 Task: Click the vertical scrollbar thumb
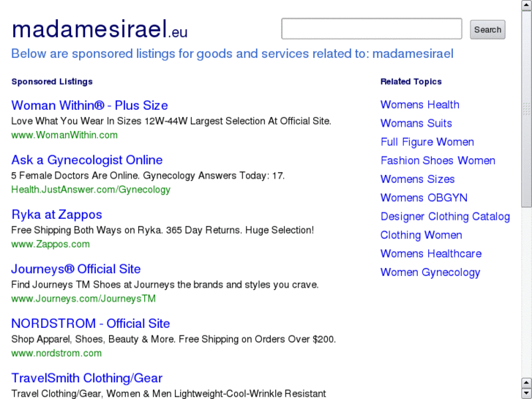click(x=527, y=108)
